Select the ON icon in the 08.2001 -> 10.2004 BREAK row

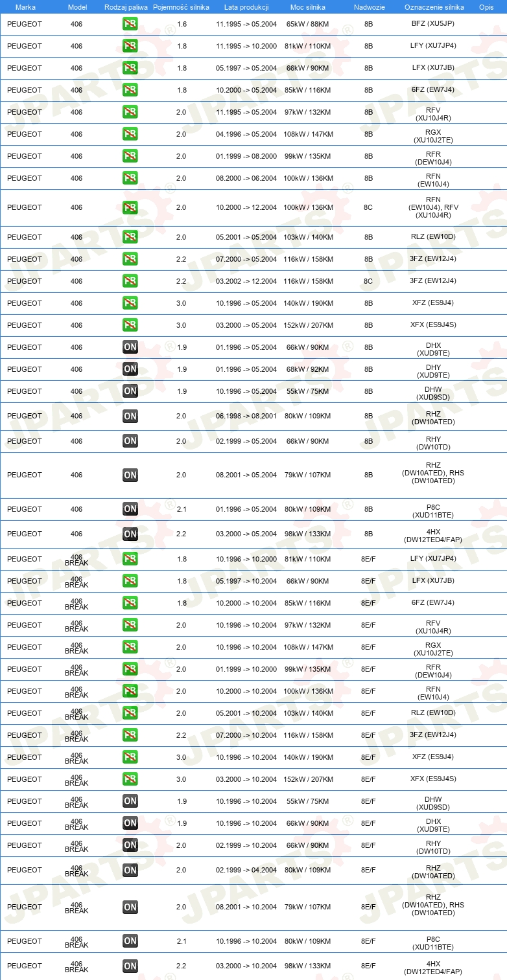click(130, 907)
